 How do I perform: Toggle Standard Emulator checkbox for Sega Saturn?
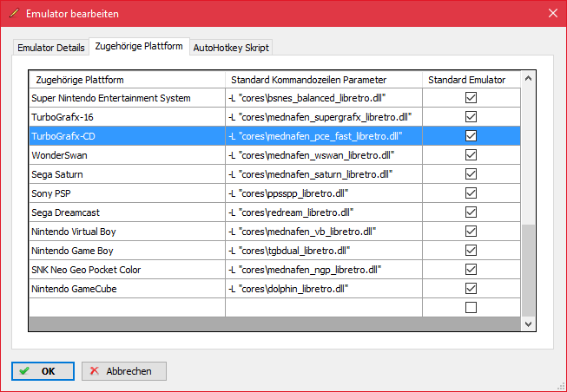471,174
